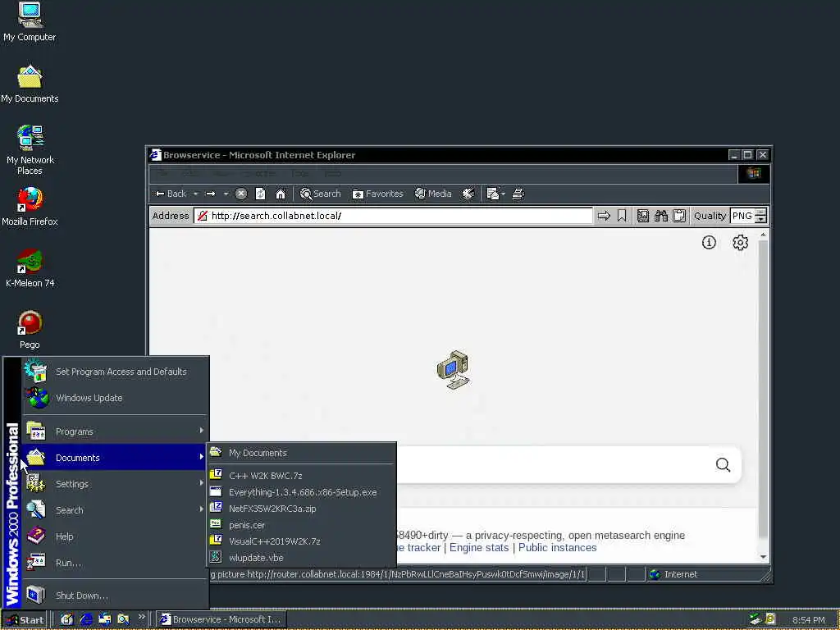840x630 pixels.
Task: Click the magnifier search button in the search box
Action: tap(723, 465)
